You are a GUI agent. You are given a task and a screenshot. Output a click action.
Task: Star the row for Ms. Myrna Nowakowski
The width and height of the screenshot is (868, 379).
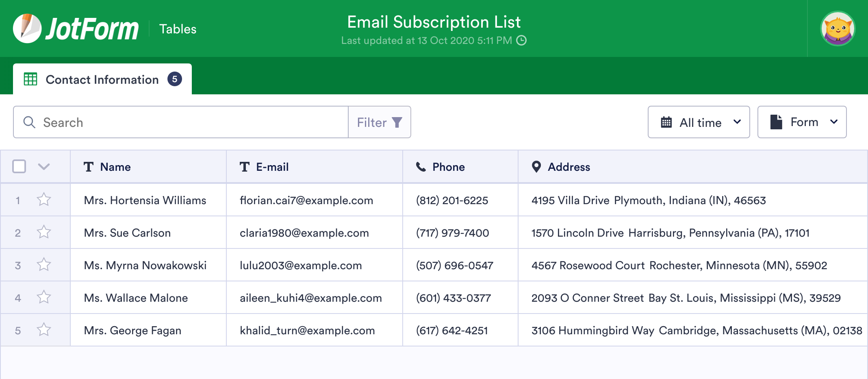(x=43, y=265)
